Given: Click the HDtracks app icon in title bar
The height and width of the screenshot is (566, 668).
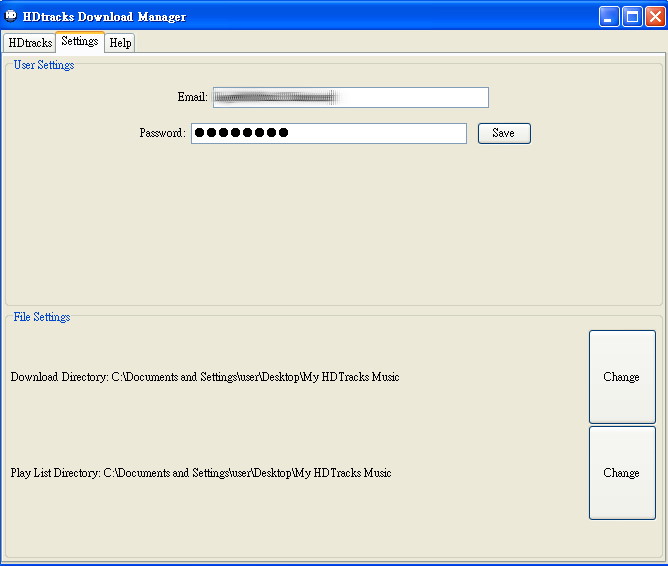Looking at the screenshot, I should [x=10, y=16].
